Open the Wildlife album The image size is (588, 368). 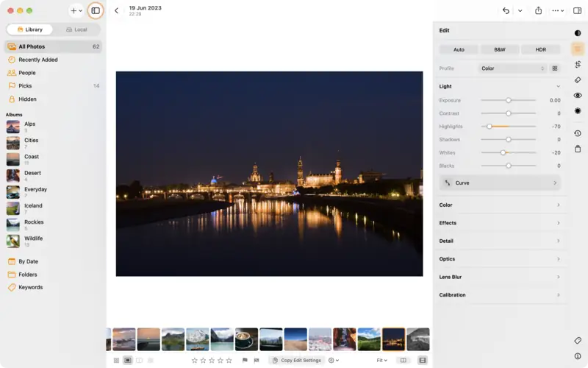pos(53,241)
